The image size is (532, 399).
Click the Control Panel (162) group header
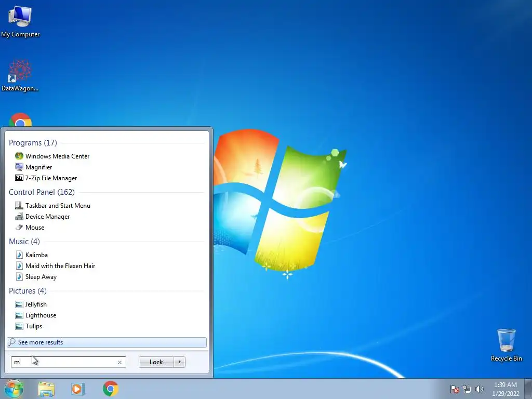tap(42, 192)
